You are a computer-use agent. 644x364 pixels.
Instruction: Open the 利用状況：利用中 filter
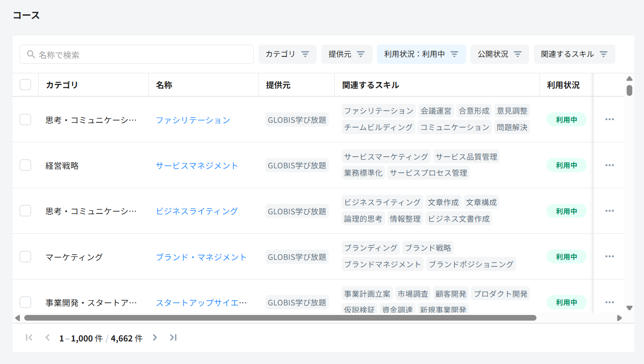[421, 54]
